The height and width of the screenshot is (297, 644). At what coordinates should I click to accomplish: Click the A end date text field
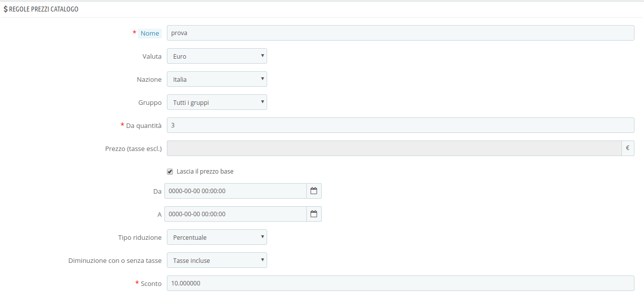(235, 214)
